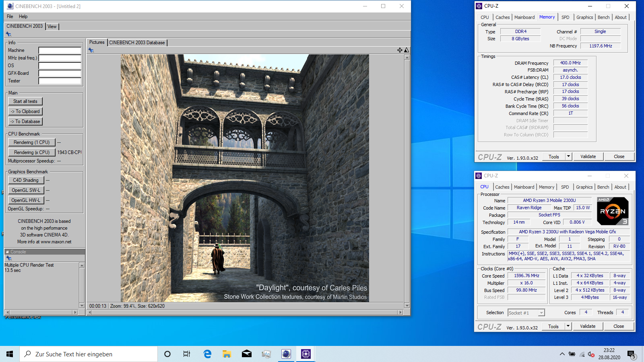Open Mainboard tab in the Ryzen processor CPU-Z window

[x=524, y=187]
